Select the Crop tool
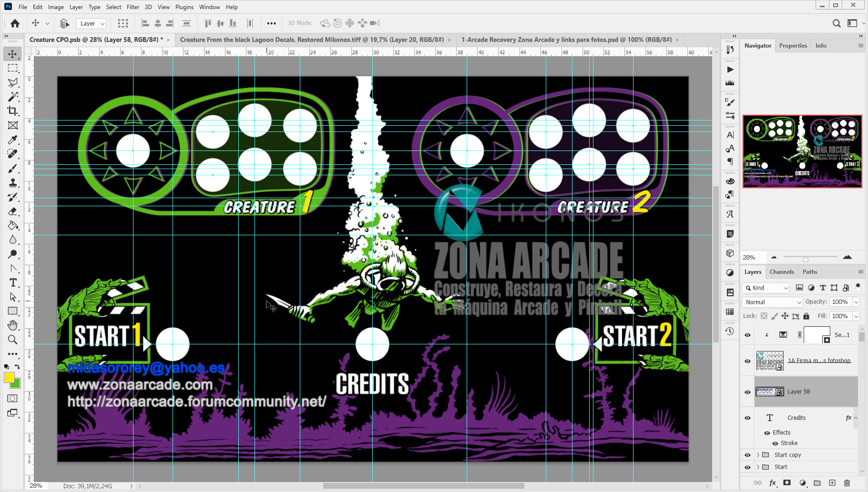The width and height of the screenshot is (868, 492). point(12,111)
